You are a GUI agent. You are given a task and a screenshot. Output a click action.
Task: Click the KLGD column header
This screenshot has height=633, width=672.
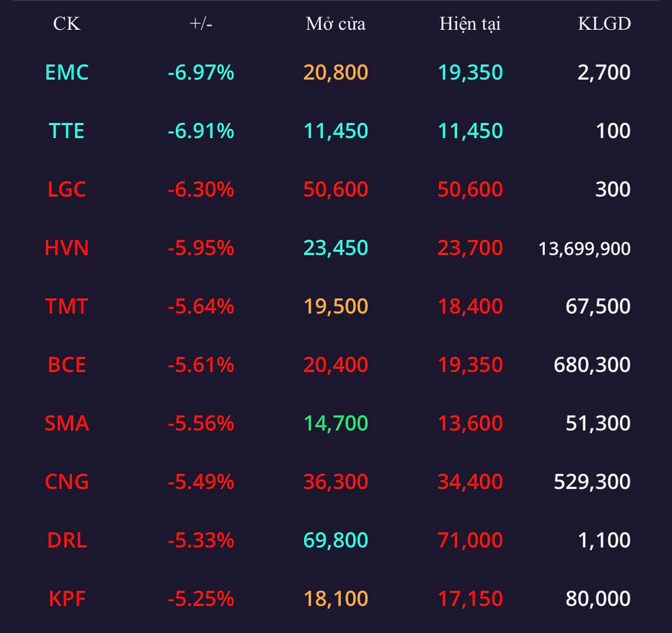tap(604, 24)
